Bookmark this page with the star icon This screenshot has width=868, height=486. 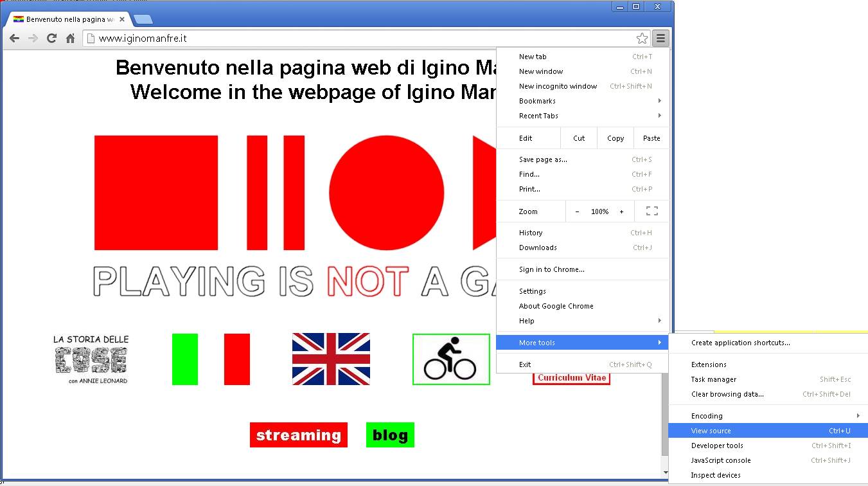(641, 39)
